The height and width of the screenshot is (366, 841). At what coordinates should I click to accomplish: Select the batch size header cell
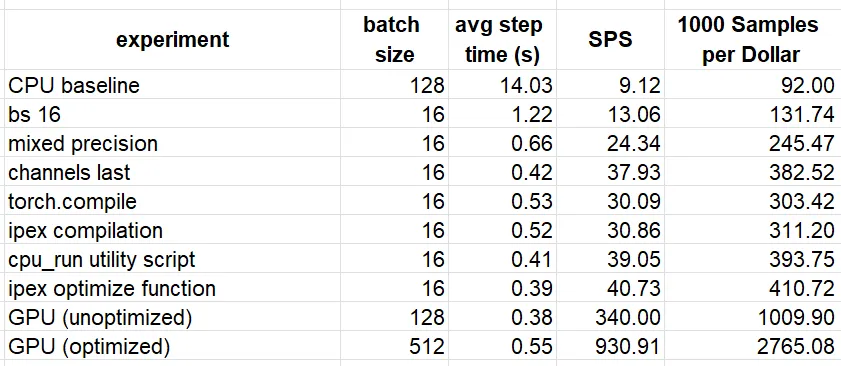(395, 40)
